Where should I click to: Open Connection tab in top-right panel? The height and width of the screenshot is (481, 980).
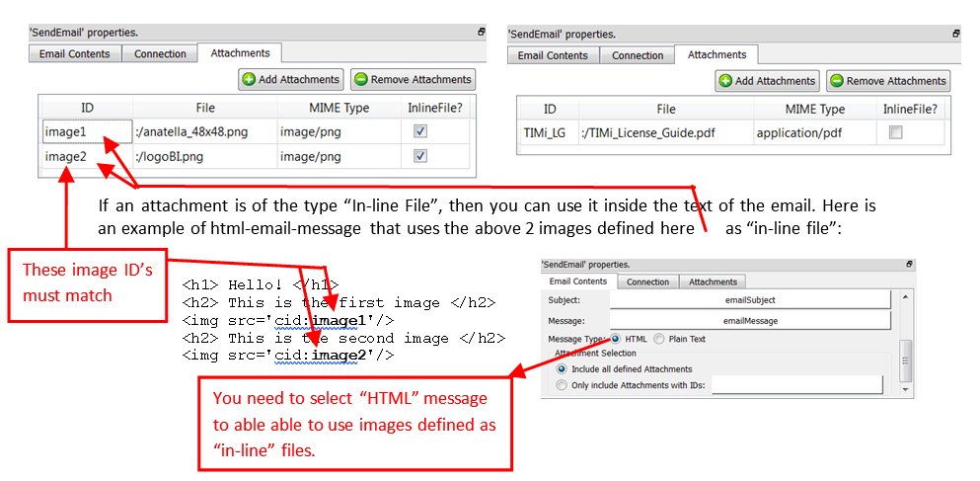tap(638, 55)
